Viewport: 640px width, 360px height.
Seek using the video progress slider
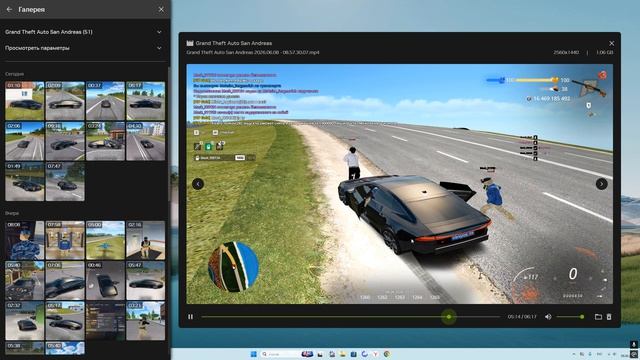click(x=350, y=317)
